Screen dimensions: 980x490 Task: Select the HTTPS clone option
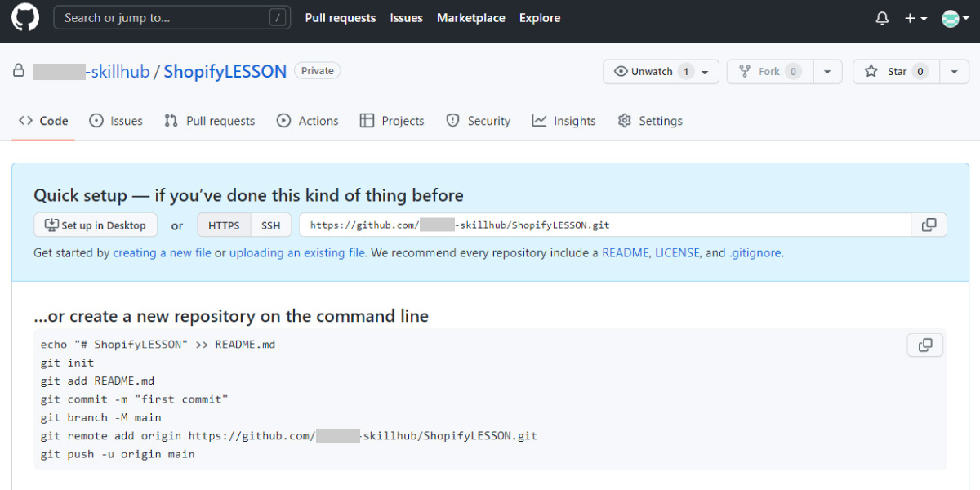click(x=224, y=225)
